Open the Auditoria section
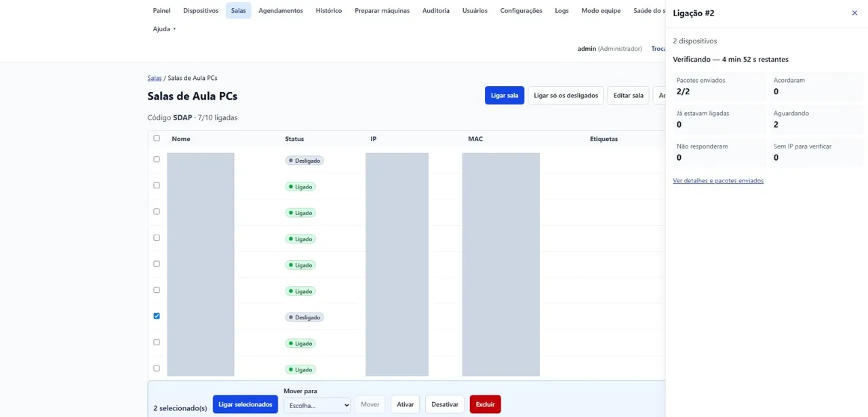Image resolution: width=868 pixels, height=417 pixels. click(x=435, y=11)
